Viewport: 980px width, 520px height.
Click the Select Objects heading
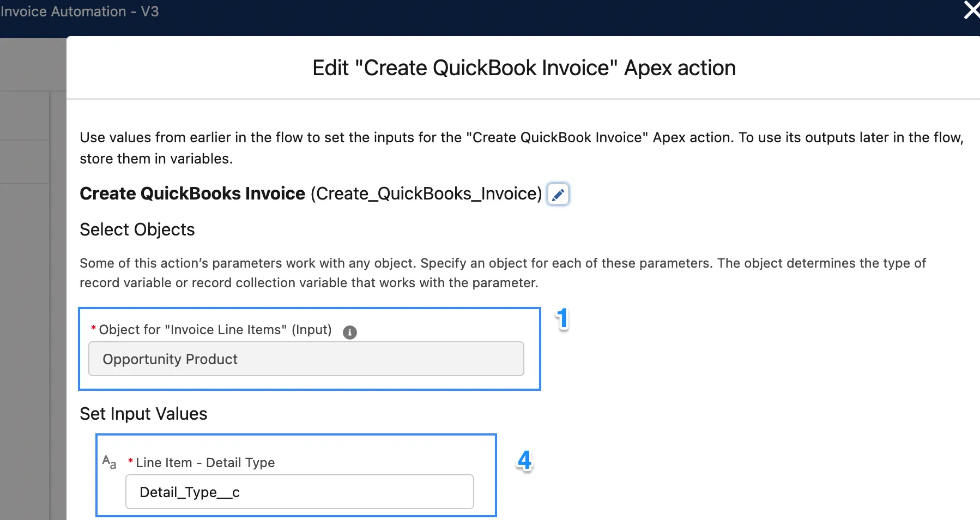point(137,229)
